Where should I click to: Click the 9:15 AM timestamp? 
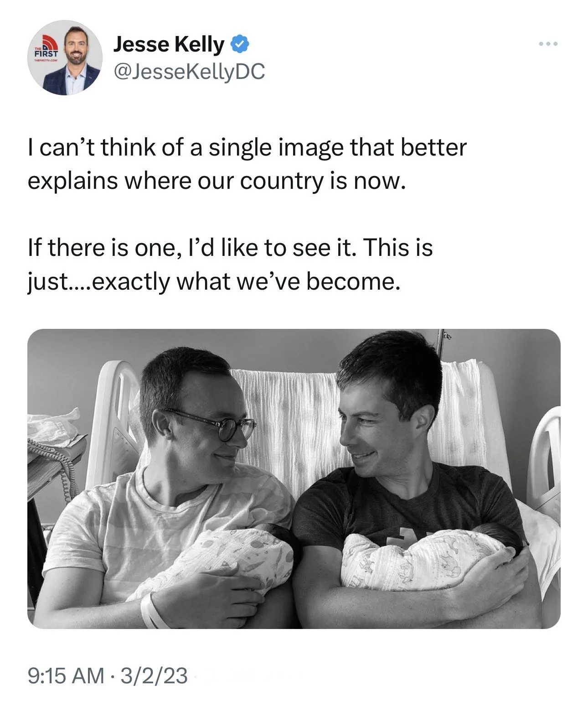tap(66, 676)
